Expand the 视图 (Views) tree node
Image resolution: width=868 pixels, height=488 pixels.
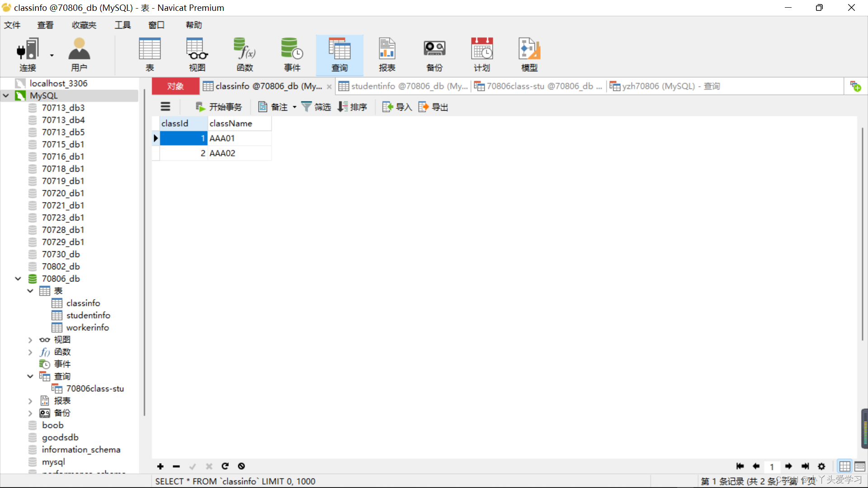[x=30, y=340]
